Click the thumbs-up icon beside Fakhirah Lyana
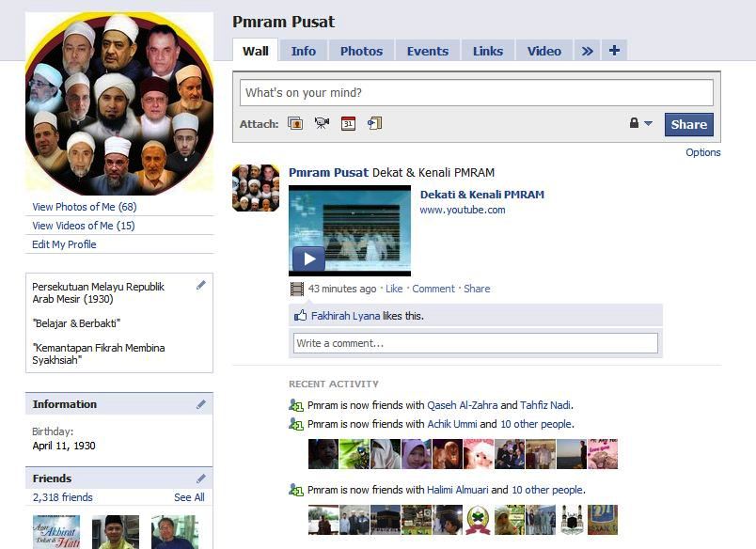Image resolution: width=756 pixels, height=549 pixels. [300, 316]
